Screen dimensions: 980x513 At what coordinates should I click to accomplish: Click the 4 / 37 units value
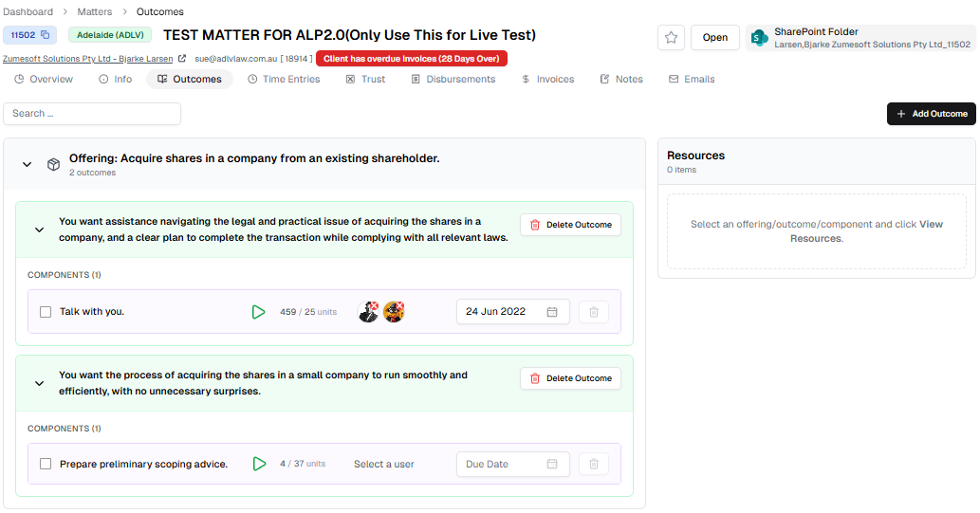coord(303,464)
